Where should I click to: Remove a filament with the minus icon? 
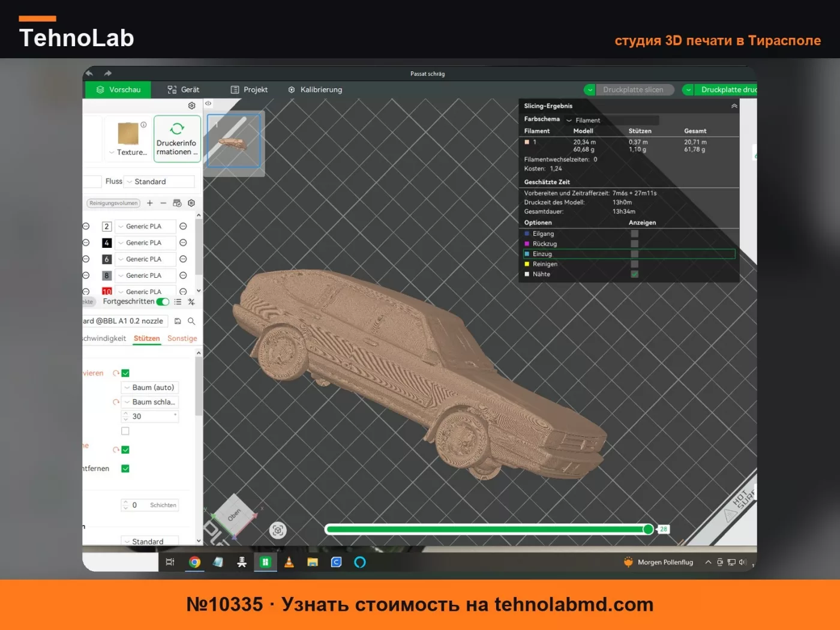(x=163, y=203)
